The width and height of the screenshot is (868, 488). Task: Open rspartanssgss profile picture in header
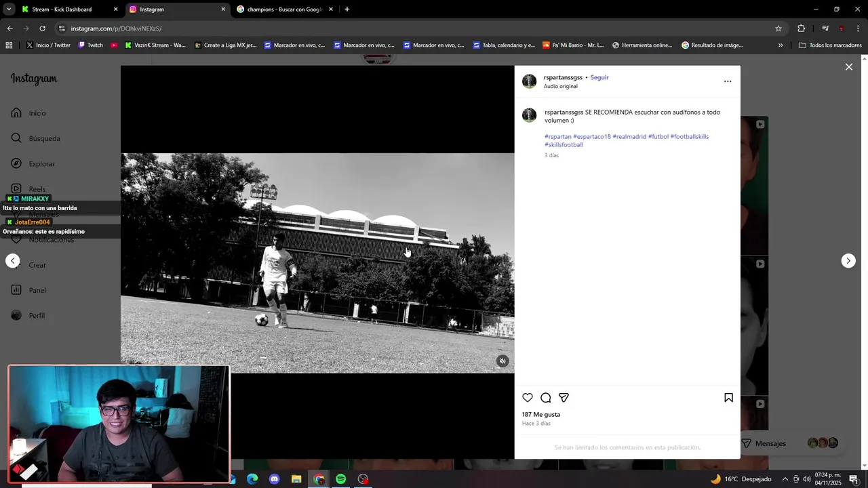[529, 81]
